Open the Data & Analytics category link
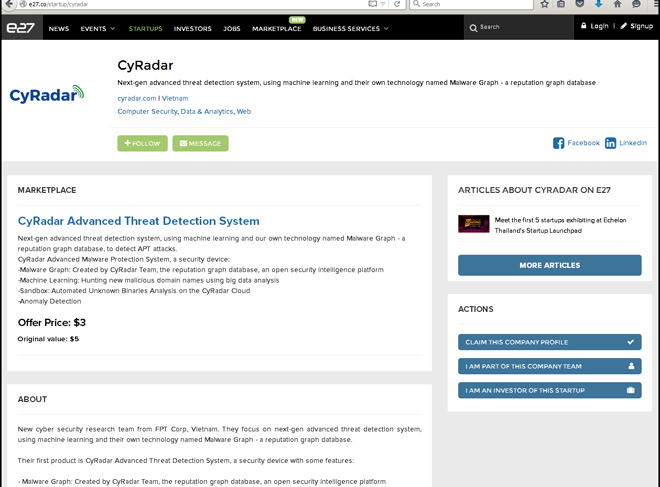Viewport: 660px width, 487px height. pyautogui.click(x=207, y=112)
